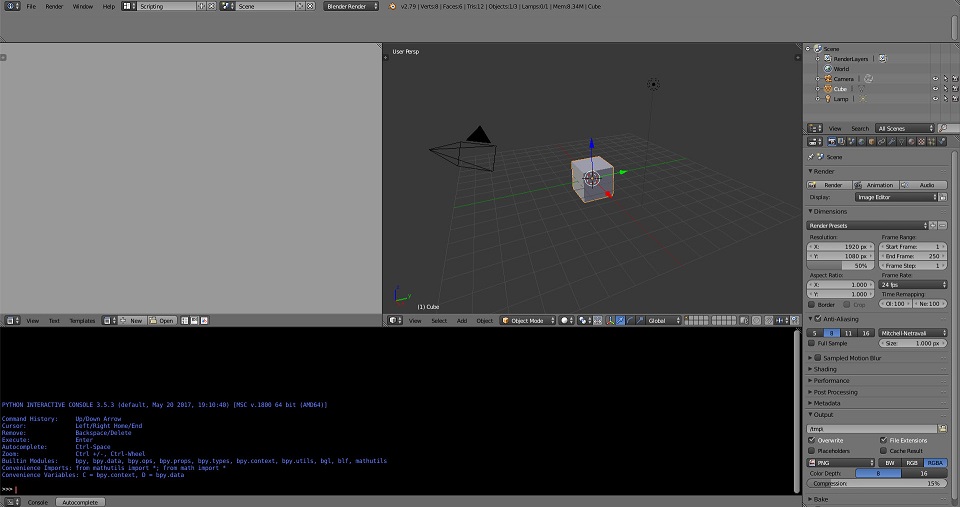Click the text editor type selector icon

coord(12,320)
